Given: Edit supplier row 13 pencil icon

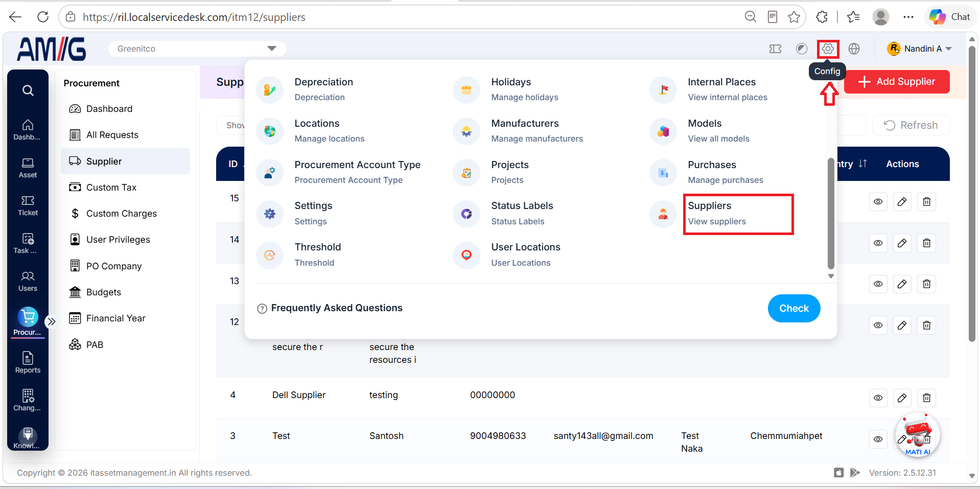Looking at the screenshot, I should tap(902, 284).
